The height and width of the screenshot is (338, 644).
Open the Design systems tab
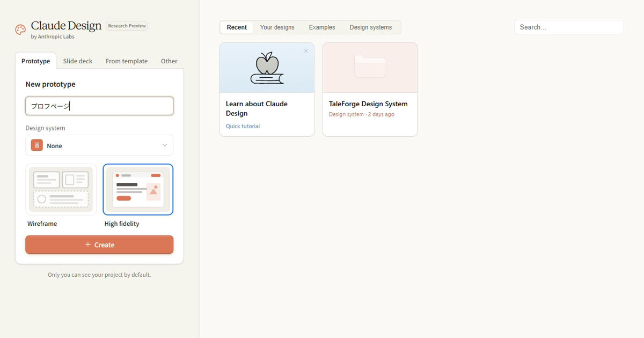pyautogui.click(x=370, y=27)
